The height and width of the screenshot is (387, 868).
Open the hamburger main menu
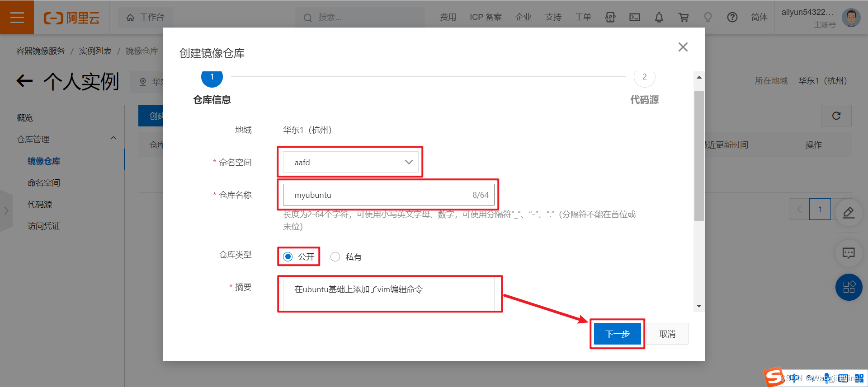point(17,17)
